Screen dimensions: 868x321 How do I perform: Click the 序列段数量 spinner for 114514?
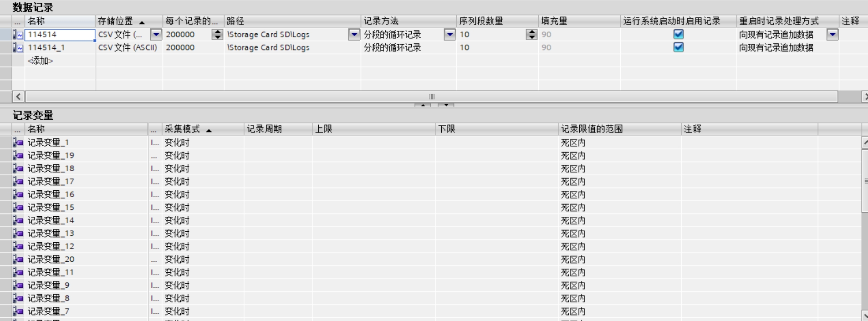(531, 34)
